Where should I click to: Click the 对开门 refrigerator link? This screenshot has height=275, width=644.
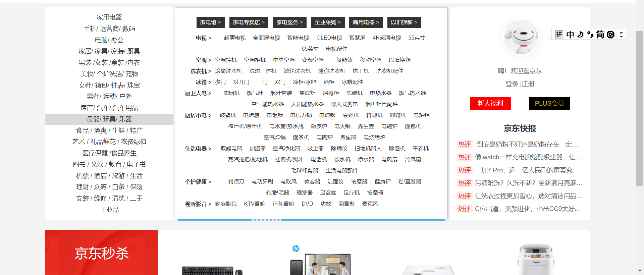(x=241, y=82)
